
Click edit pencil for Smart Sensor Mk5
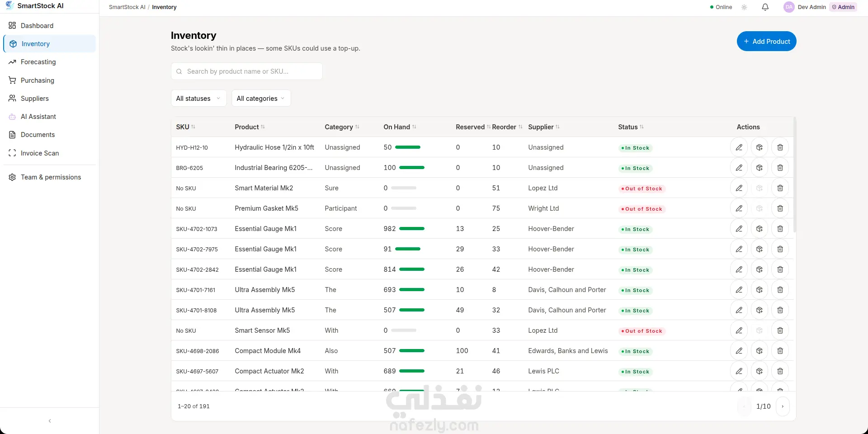(x=739, y=330)
